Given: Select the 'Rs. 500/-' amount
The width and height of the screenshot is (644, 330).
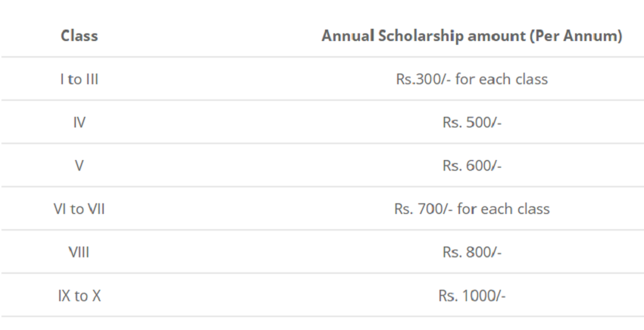Looking at the screenshot, I should pyautogui.click(x=471, y=122).
